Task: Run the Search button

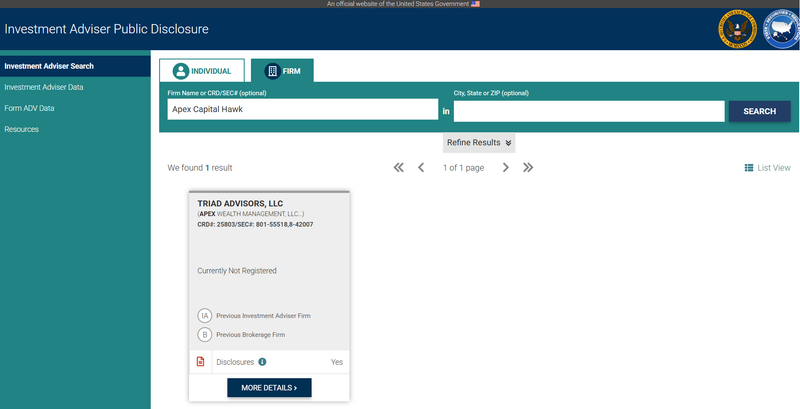Action: pyautogui.click(x=760, y=111)
